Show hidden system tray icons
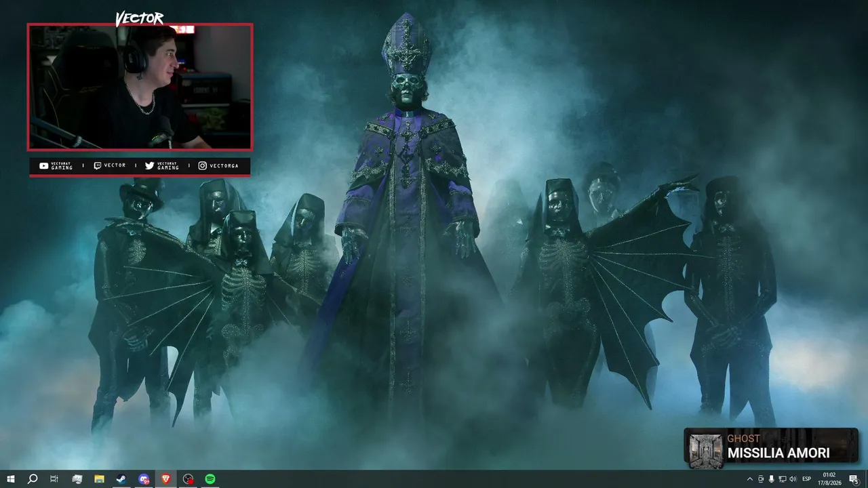 click(749, 479)
